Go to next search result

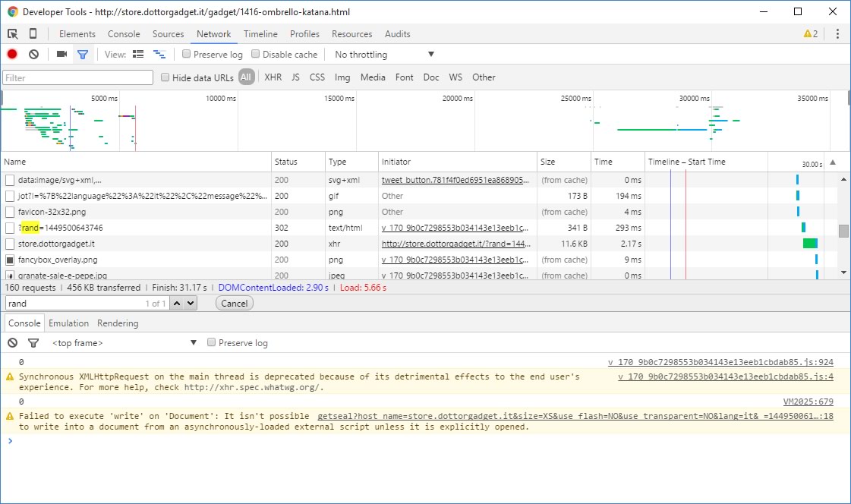[191, 304]
